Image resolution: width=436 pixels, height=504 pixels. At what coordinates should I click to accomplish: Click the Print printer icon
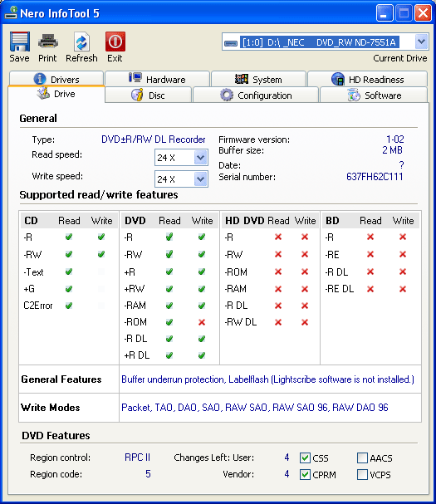click(48, 42)
